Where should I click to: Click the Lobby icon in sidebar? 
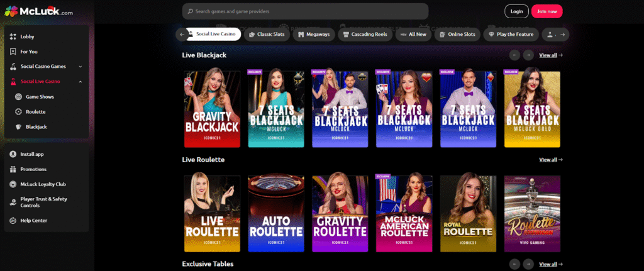pos(13,36)
